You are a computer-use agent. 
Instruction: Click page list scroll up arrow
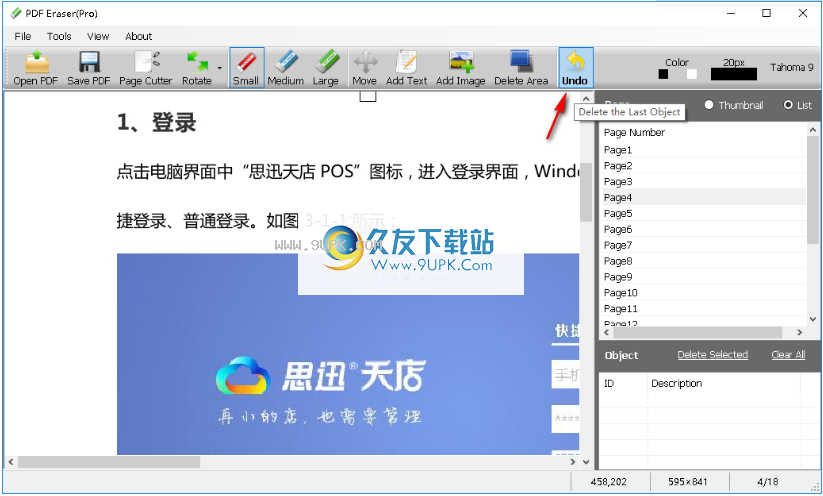(x=813, y=129)
